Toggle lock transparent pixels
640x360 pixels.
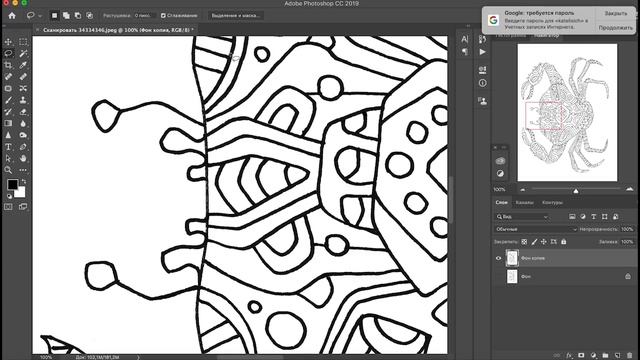pos(524,242)
